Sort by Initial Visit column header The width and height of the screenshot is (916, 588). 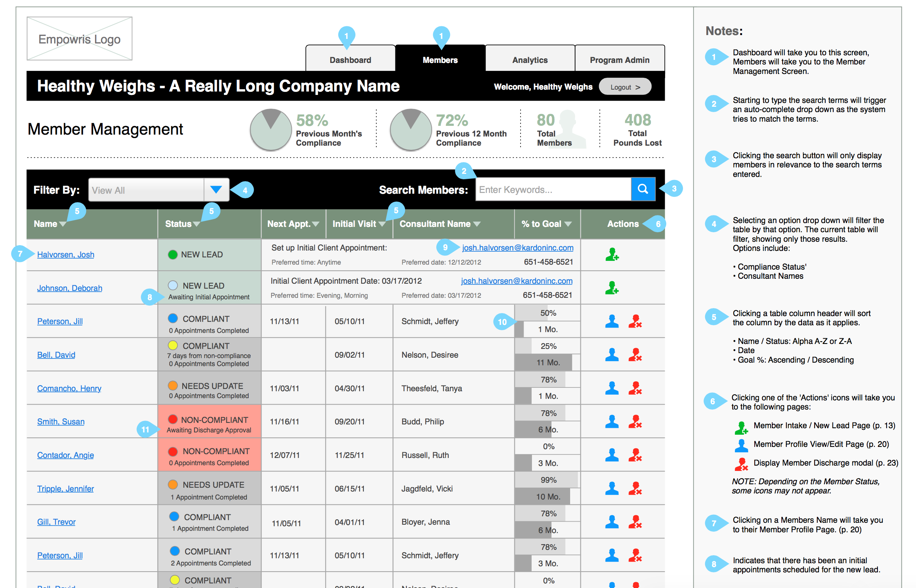click(358, 224)
